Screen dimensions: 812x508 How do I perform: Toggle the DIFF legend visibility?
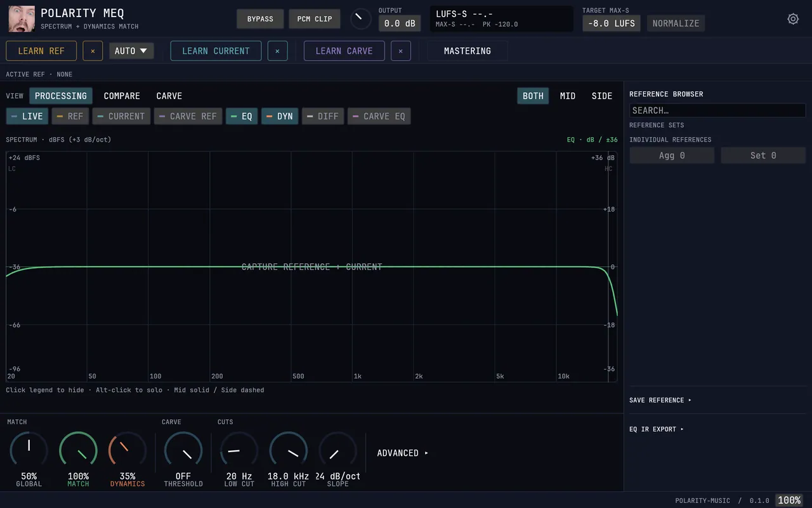click(323, 116)
